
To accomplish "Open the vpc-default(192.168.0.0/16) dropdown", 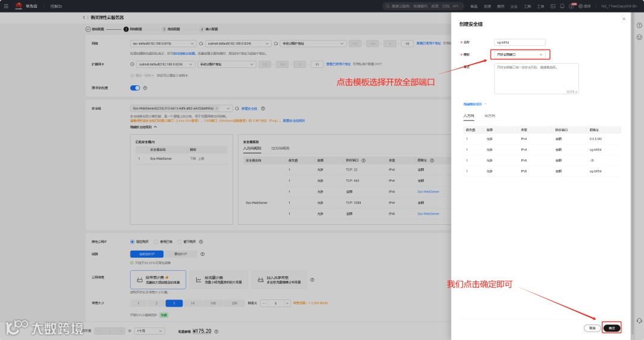I will 163,44.
